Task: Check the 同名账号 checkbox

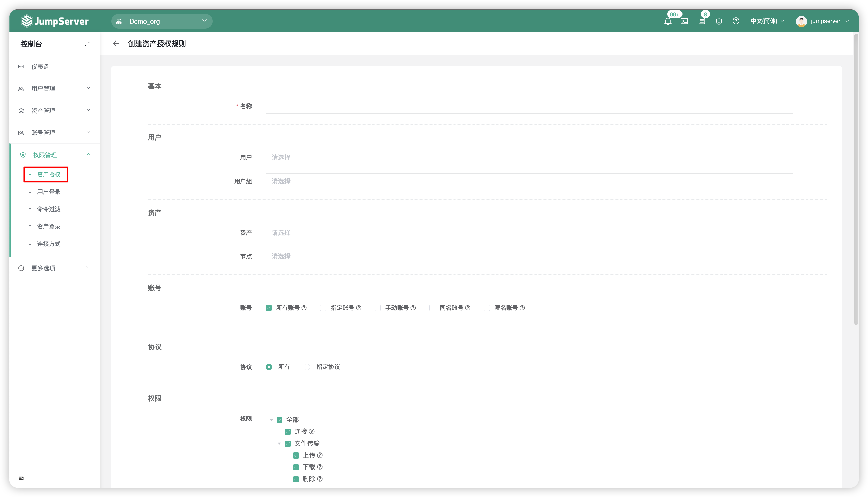Action: (x=432, y=308)
